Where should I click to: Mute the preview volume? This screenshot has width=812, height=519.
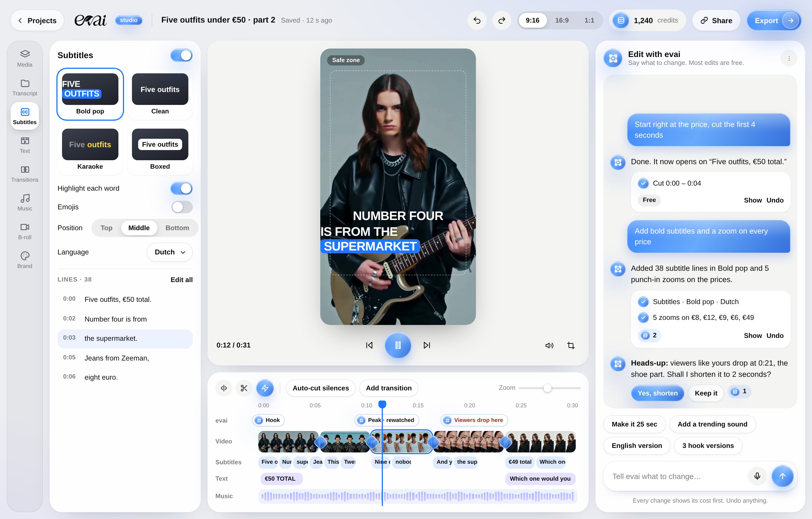[549, 345]
